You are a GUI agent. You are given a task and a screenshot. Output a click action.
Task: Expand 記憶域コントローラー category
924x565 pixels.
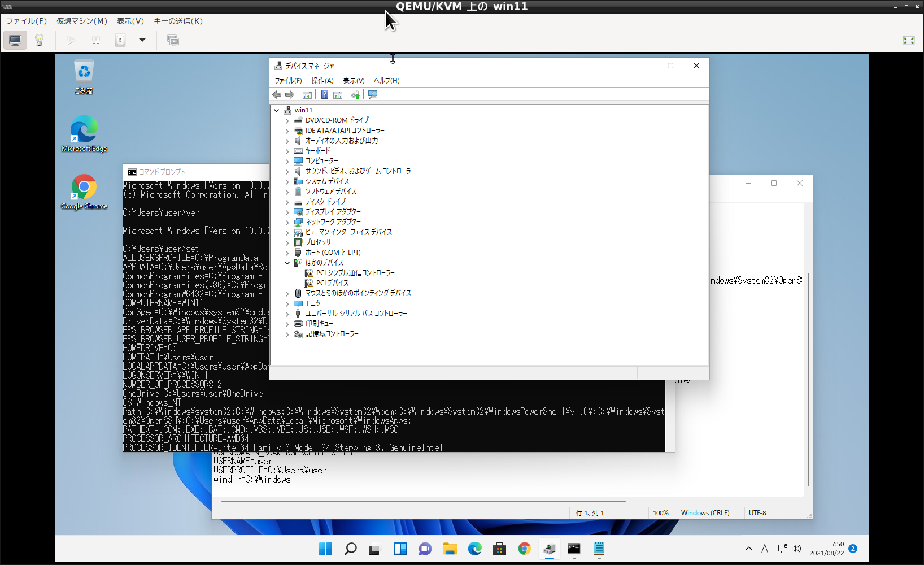287,334
